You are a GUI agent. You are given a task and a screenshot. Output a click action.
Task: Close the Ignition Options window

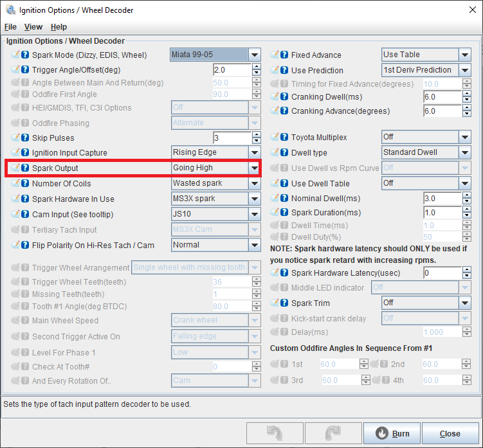pos(473,10)
